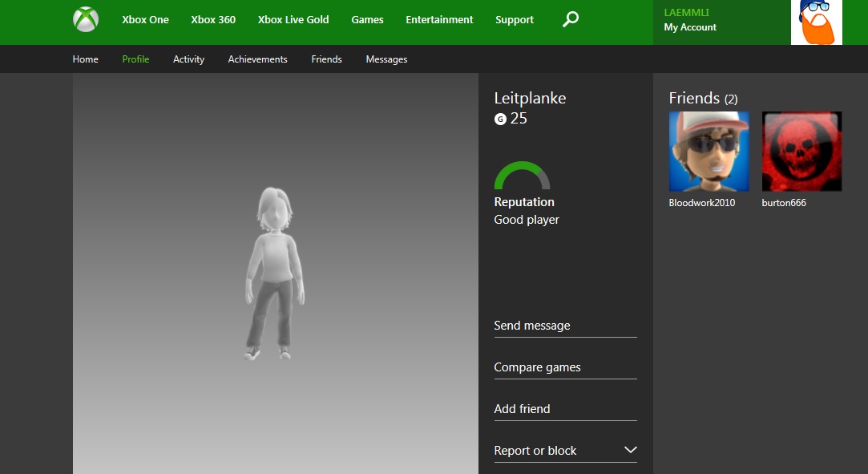Open burton666 skull avatar

pos(801,151)
